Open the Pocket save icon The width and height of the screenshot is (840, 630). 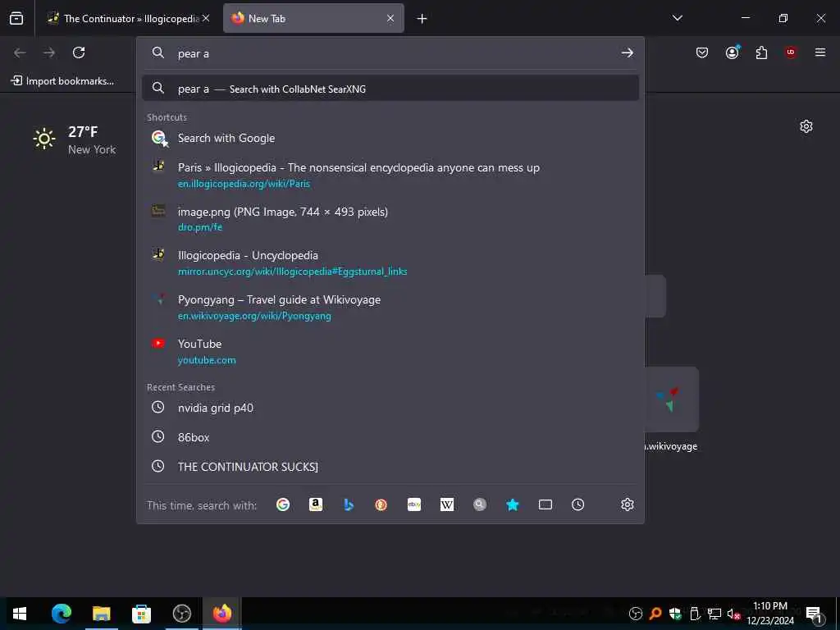702,52
